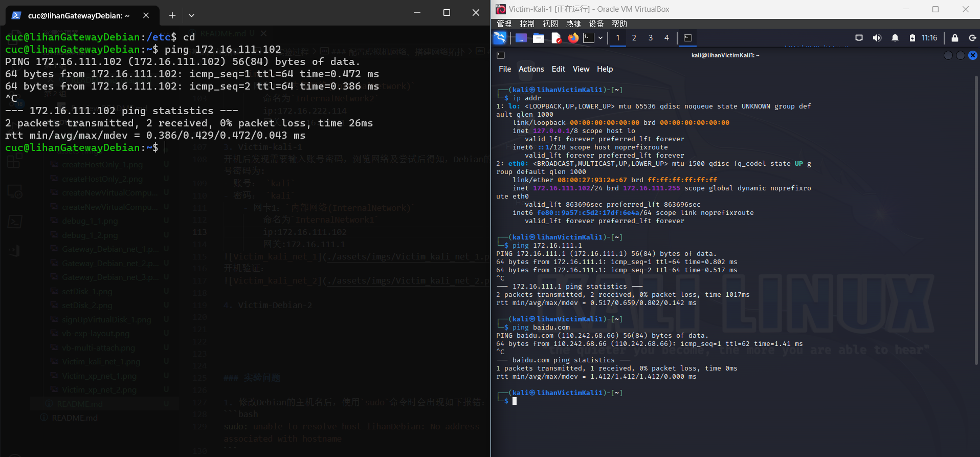Click the 172.16.111.102/24 inet address
Viewport: 980px width, 457px height.
pos(568,188)
